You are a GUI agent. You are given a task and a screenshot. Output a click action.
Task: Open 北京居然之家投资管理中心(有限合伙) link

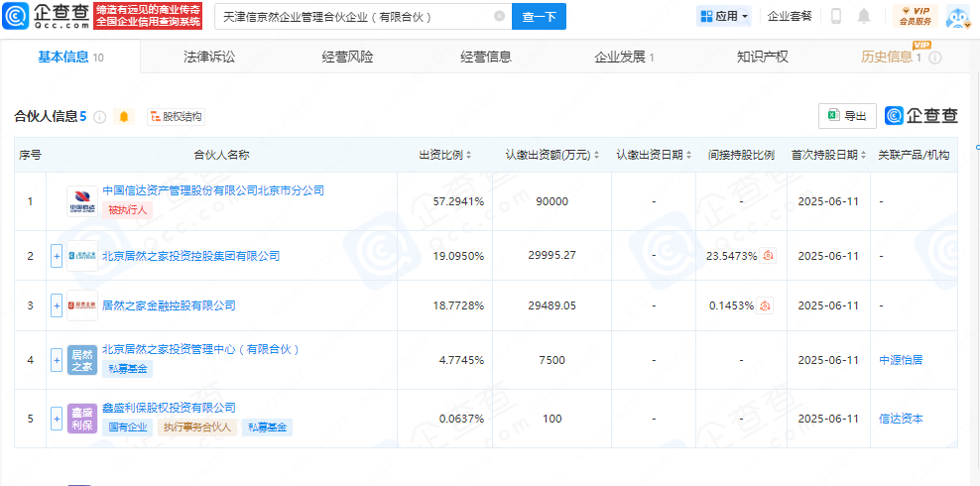point(200,349)
